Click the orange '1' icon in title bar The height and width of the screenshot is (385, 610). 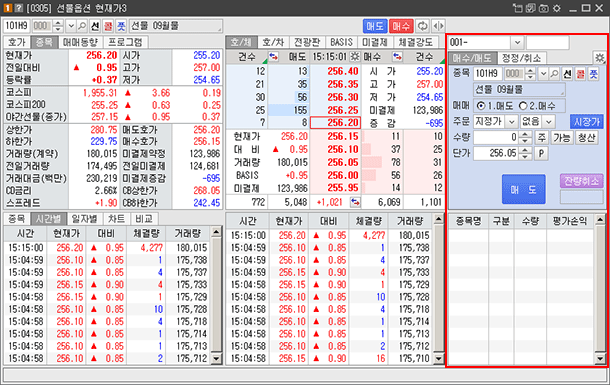pyautogui.click(x=7, y=8)
